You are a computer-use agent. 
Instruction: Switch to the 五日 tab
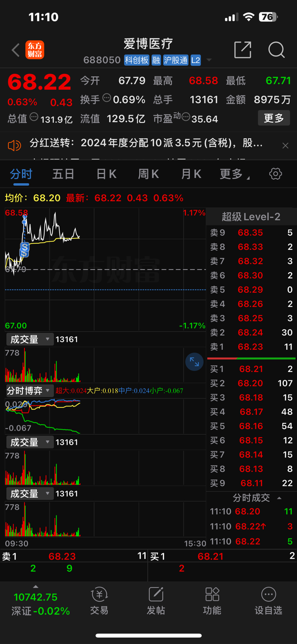(63, 174)
